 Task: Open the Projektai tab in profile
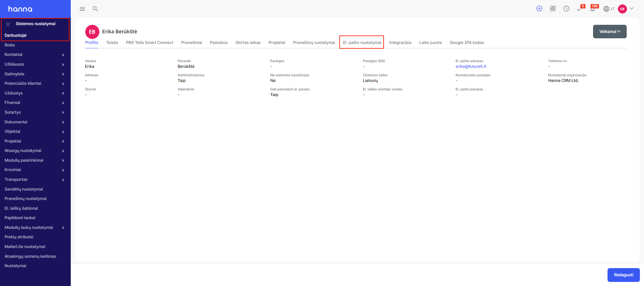coord(277,42)
